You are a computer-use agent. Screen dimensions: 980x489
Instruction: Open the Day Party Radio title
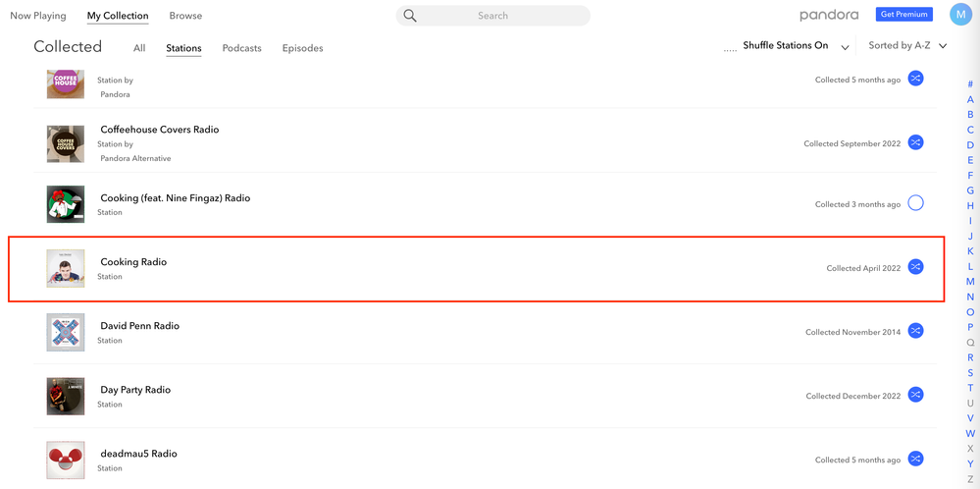click(x=135, y=390)
